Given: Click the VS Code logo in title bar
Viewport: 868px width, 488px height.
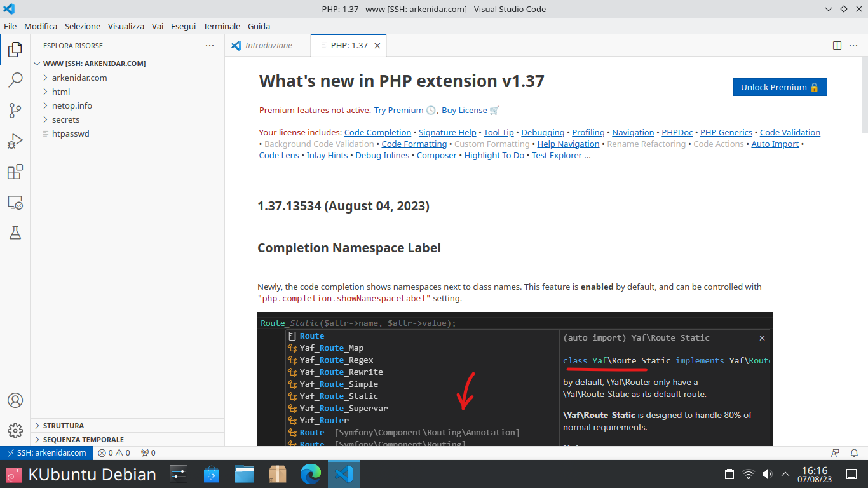Looking at the screenshot, I should coord(9,9).
